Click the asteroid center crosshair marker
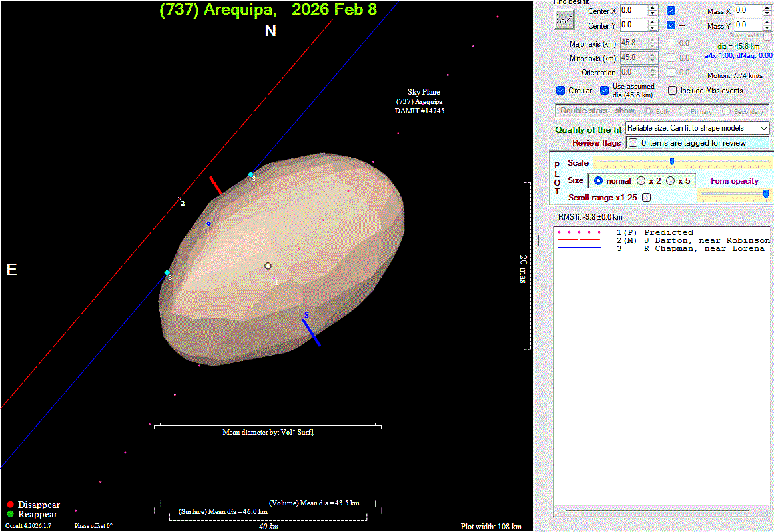Image resolution: width=774 pixels, height=532 pixels. (268, 266)
